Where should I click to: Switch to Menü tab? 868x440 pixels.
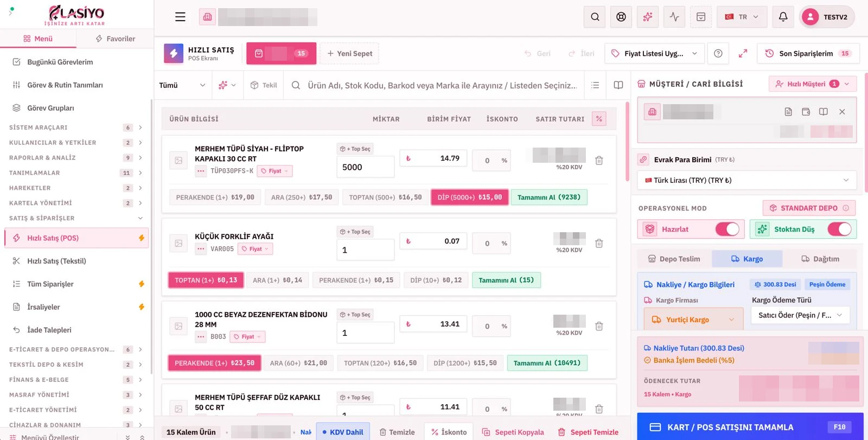[x=38, y=39]
